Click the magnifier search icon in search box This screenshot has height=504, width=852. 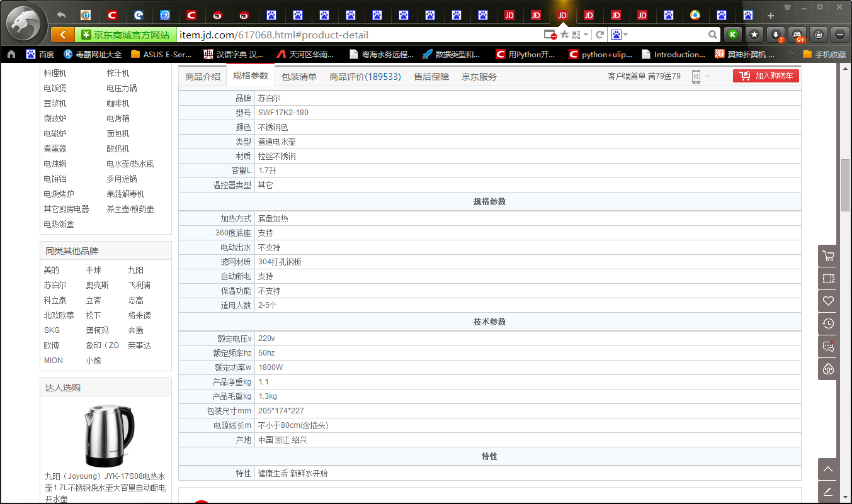pyautogui.click(x=713, y=35)
